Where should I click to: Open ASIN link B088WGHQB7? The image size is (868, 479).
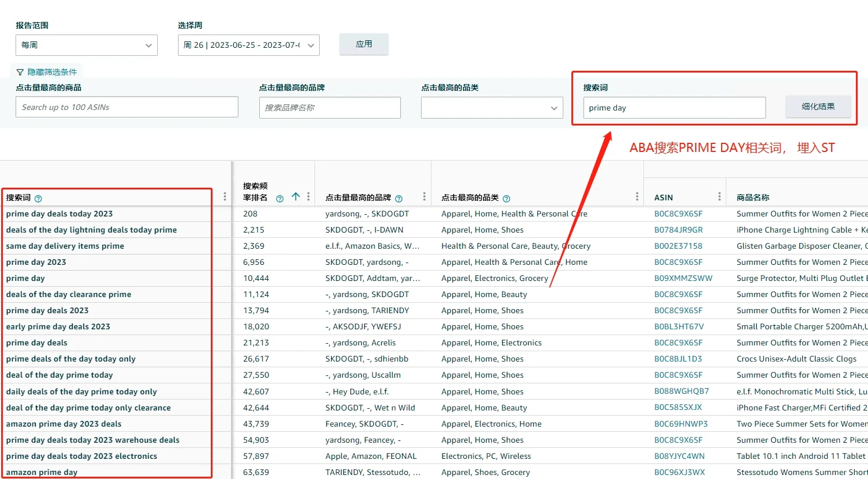click(x=681, y=391)
